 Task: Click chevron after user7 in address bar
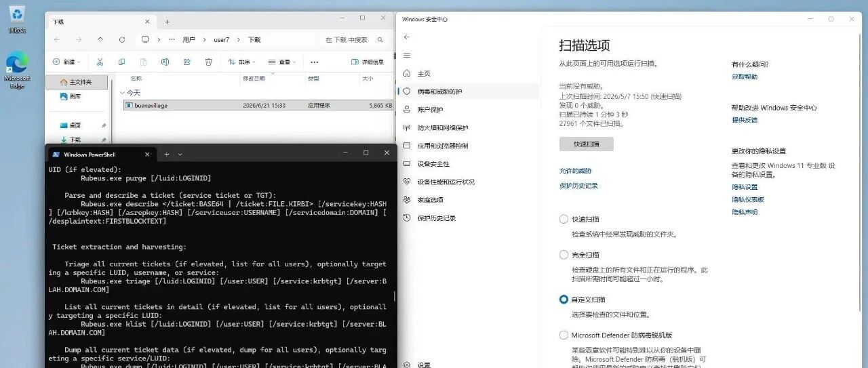coord(237,40)
